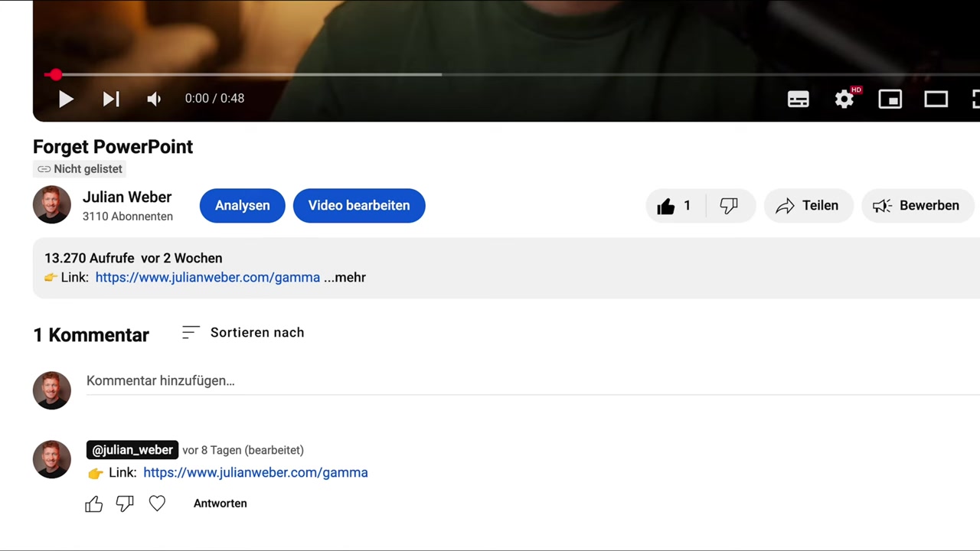Viewport: 980px width, 551px height.
Task: Click the comment timestamp vor 8 Tagen
Action: [243, 450]
